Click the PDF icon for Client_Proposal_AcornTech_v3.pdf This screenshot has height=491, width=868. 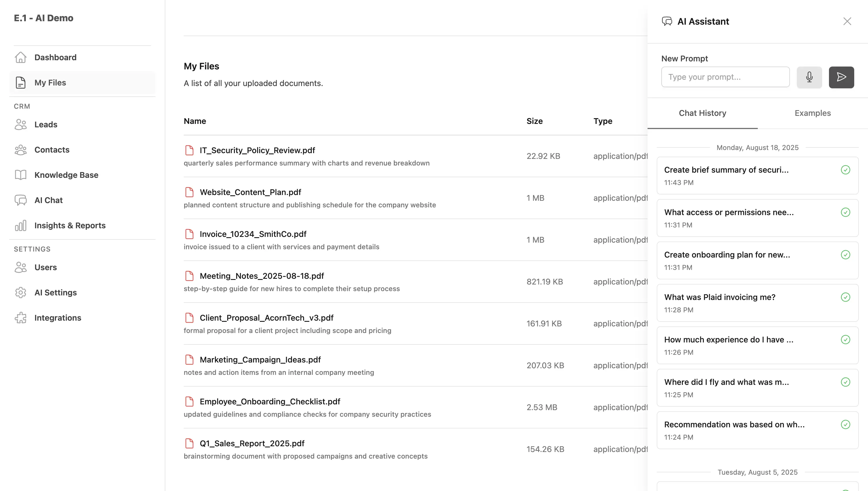[x=189, y=318]
